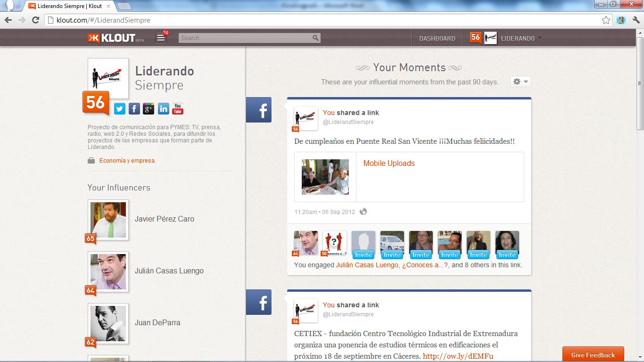Screen dimensions: 644x362
Task: Reload the Klout page
Action: tap(35, 20)
